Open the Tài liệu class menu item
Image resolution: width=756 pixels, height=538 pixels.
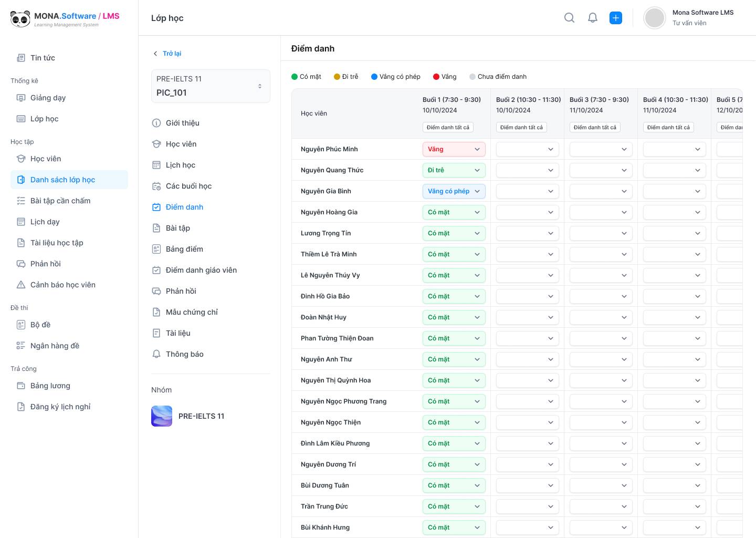[x=171, y=333]
